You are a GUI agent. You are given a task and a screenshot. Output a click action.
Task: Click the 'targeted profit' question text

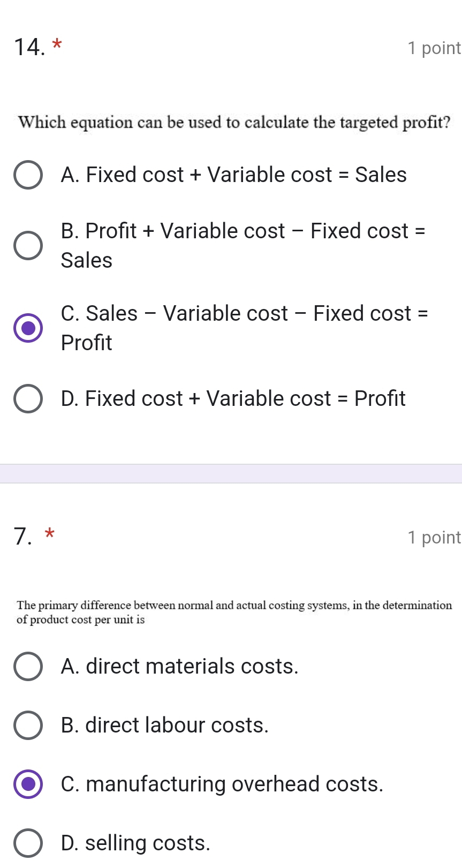[x=234, y=123]
